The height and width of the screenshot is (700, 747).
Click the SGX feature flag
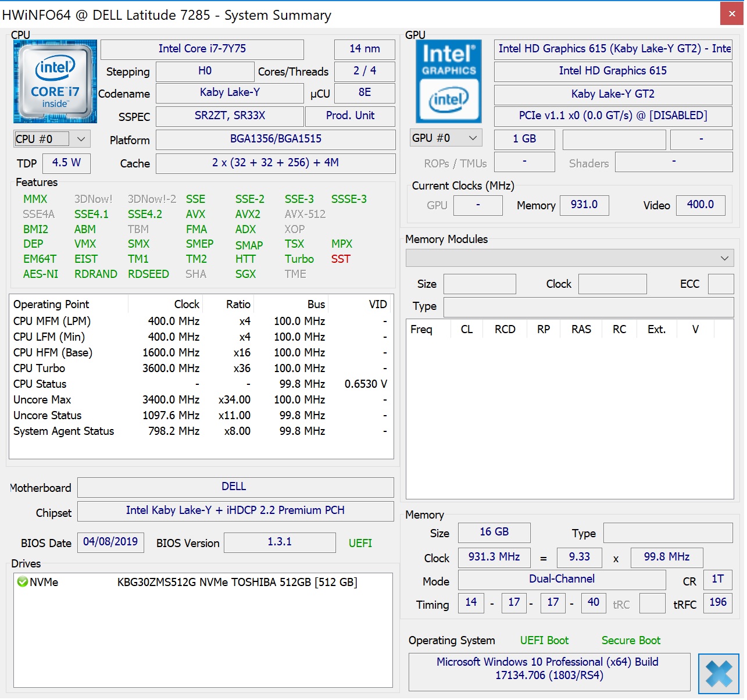tap(245, 274)
